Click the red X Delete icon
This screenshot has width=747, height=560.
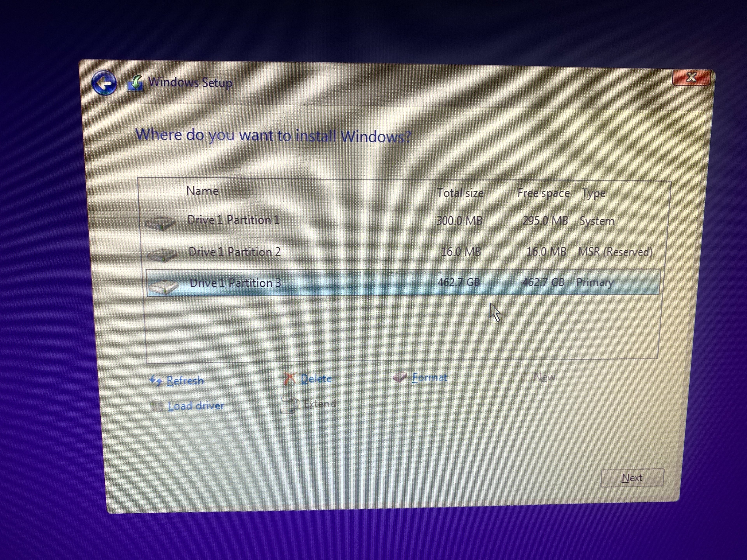[289, 378]
